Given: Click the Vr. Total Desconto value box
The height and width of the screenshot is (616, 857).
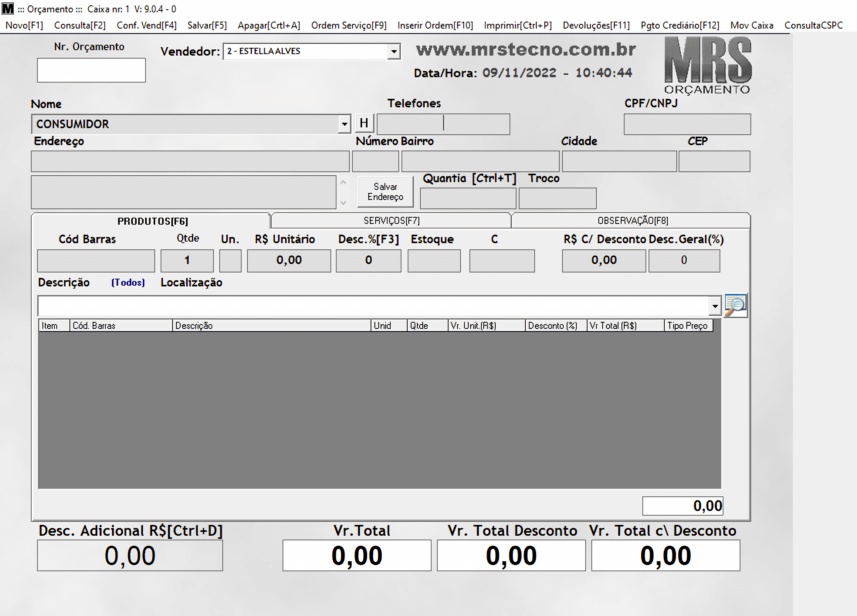Looking at the screenshot, I should point(511,555).
